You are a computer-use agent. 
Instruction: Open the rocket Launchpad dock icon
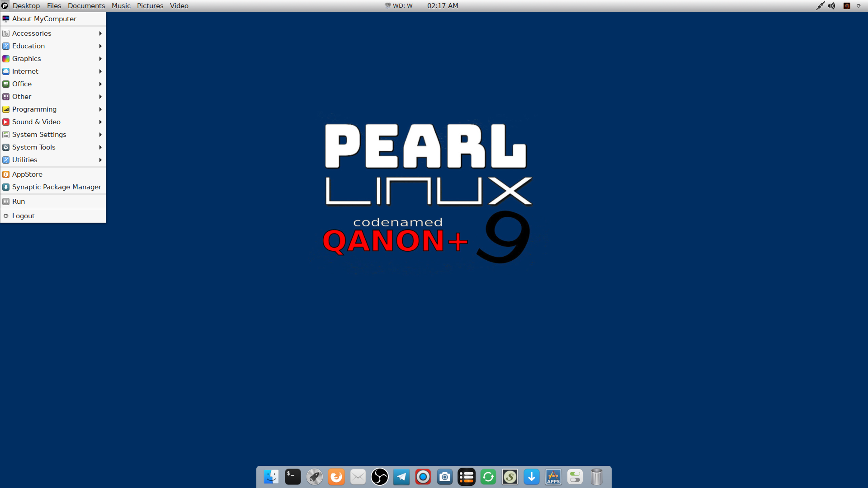click(315, 477)
